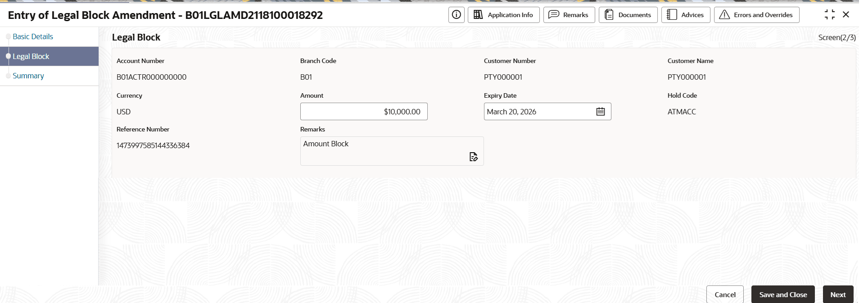Click the Basic Details step marker dot
The height and width of the screenshot is (303, 868).
[8, 36]
